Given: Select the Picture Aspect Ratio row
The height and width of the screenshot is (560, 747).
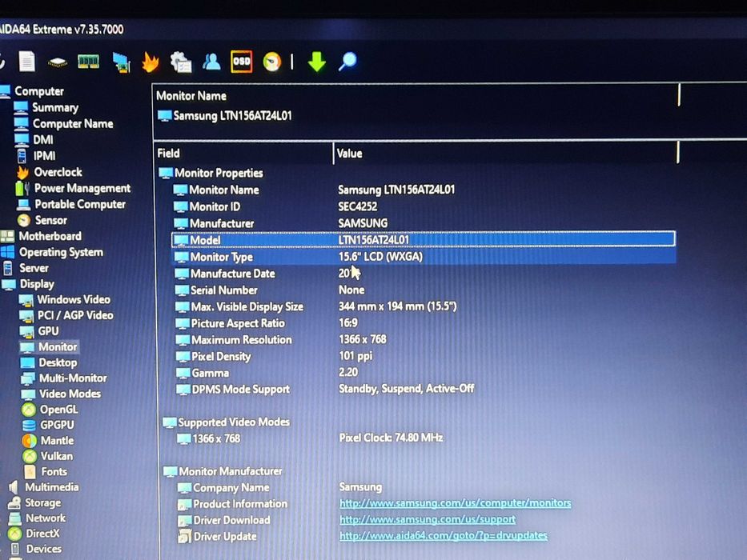Looking at the screenshot, I should click(x=424, y=323).
